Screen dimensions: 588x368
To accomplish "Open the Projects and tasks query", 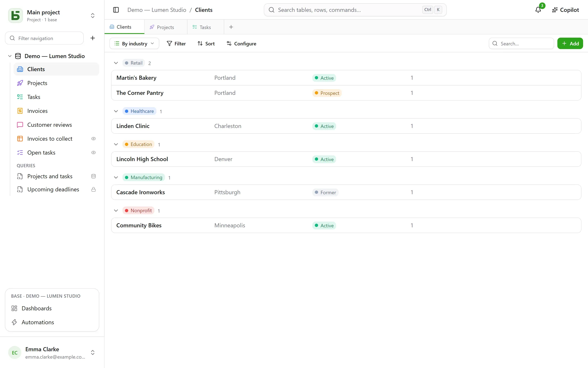I will 56,176.
